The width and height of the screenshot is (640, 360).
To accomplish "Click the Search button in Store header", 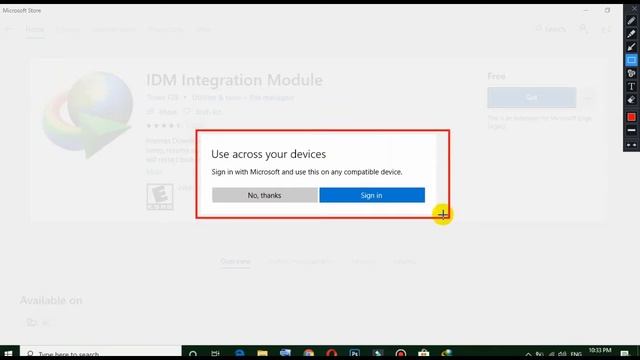I will click(551, 29).
